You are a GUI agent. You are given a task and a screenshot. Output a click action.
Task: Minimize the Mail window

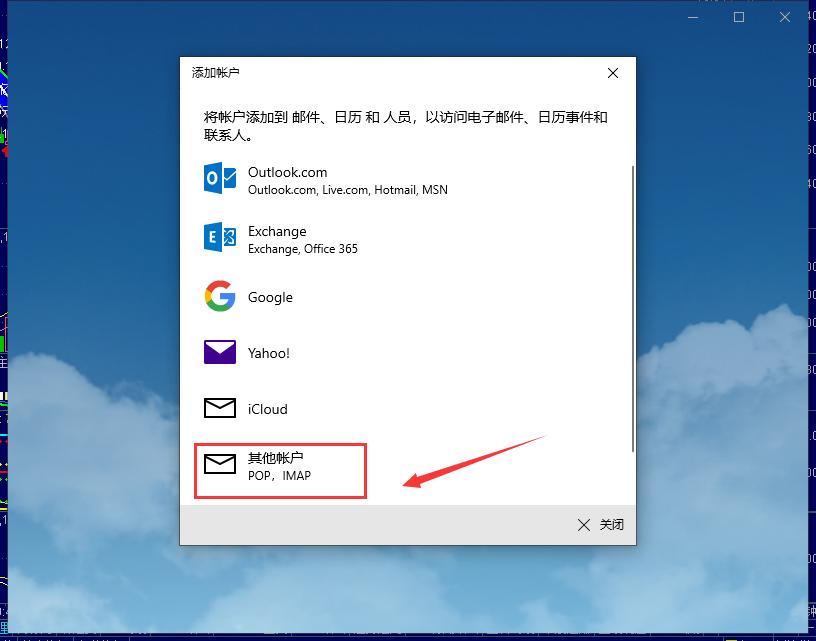693,17
